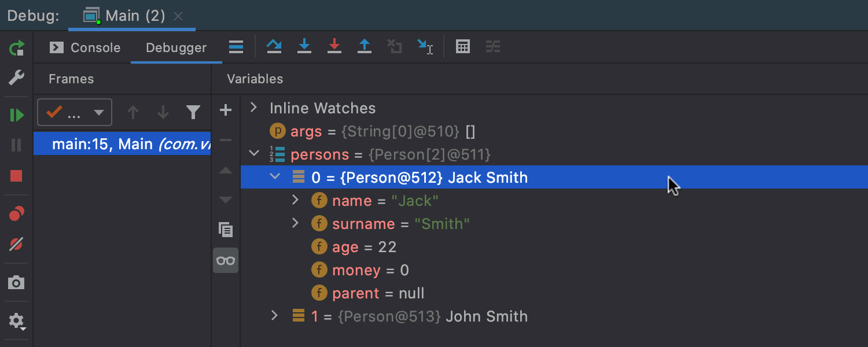Remove watch with minus icon

226,140
